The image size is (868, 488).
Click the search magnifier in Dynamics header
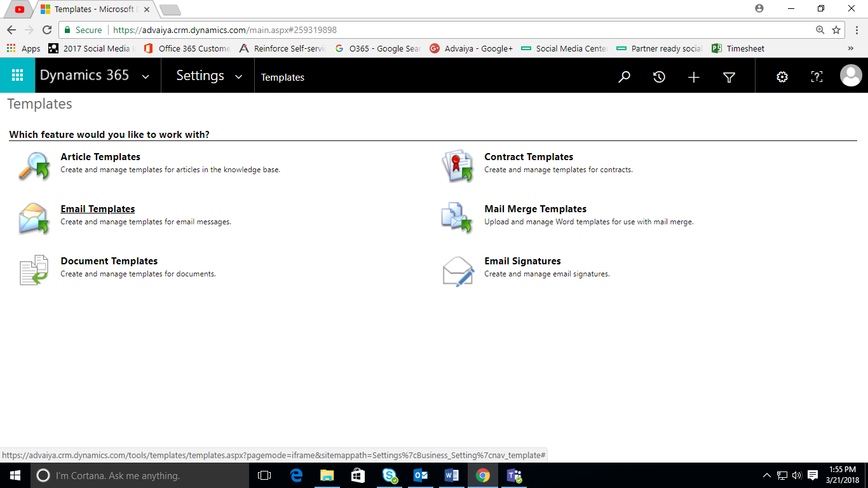625,77
